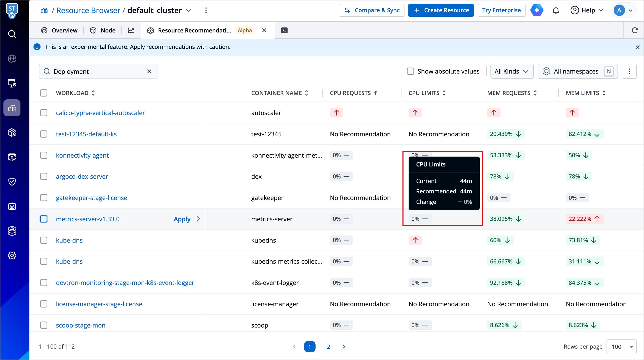Click the terminal icon tab
The width and height of the screenshot is (644, 360).
click(284, 30)
